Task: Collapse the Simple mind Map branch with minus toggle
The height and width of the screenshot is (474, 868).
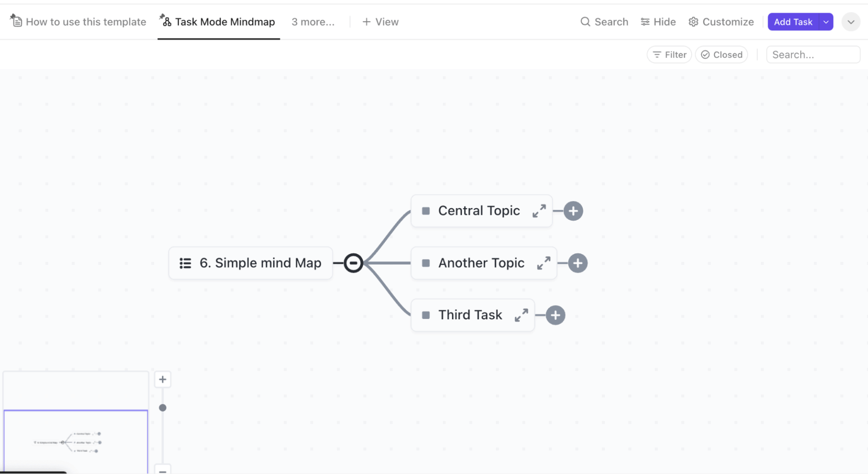Action: click(354, 263)
